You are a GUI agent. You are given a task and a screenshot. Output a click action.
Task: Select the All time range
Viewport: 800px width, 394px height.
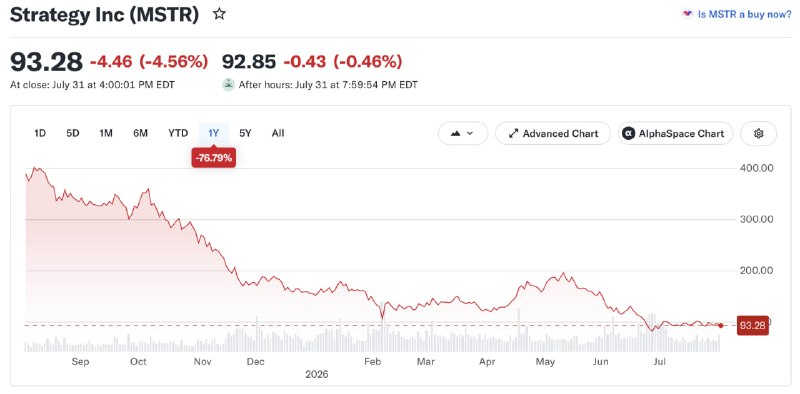click(278, 133)
